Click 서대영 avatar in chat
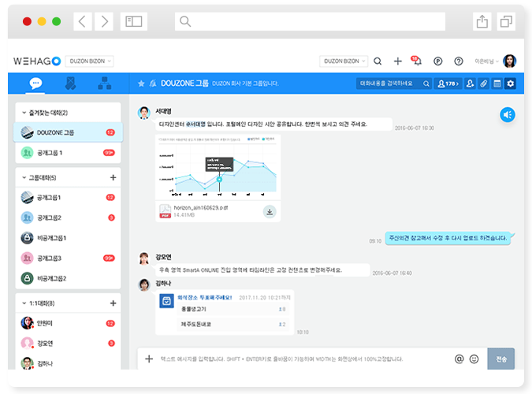 (x=144, y=113)
